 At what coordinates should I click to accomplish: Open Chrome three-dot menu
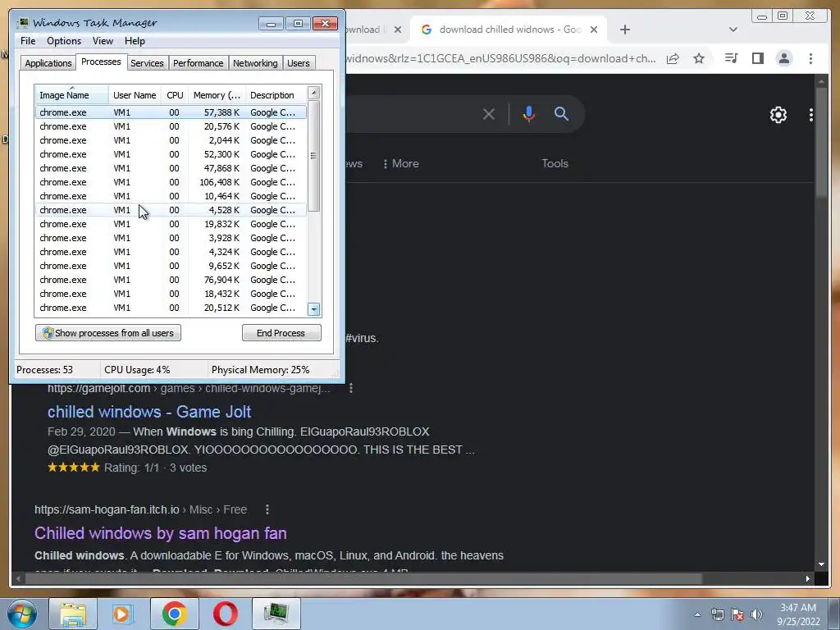810,58
